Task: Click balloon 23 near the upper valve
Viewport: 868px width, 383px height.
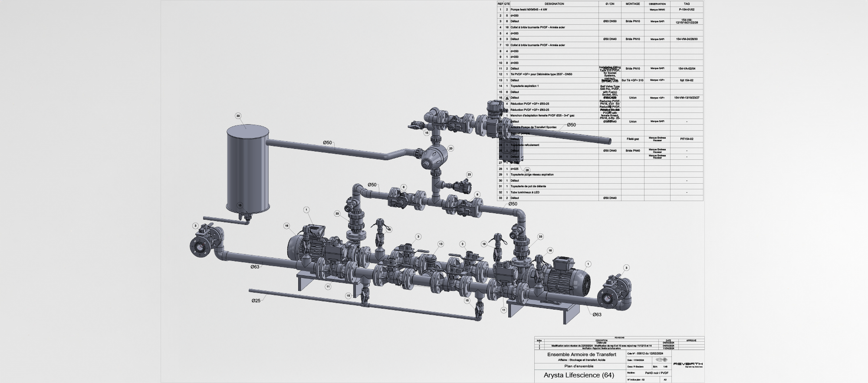Action: point(469,175)
